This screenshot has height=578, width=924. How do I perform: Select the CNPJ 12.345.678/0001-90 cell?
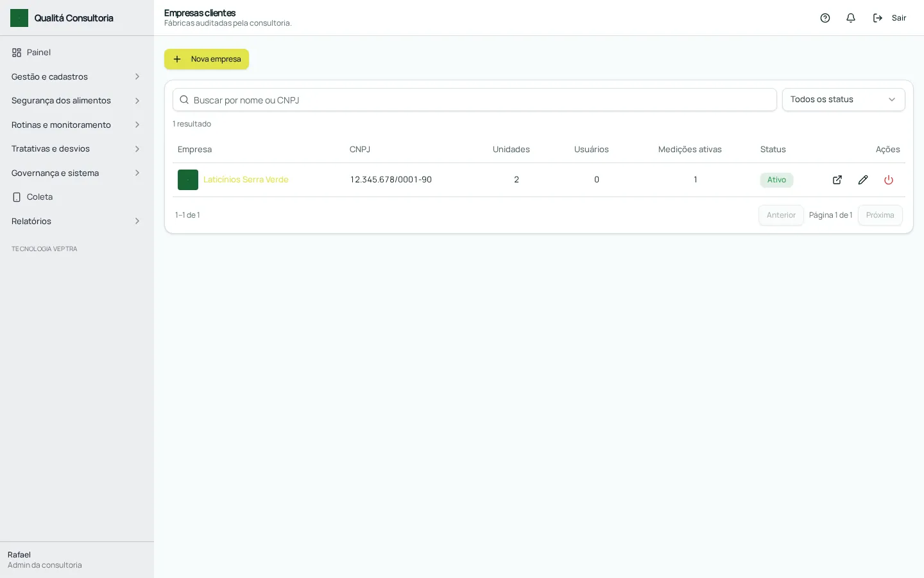pyautogui.click(x=391, y=180)
